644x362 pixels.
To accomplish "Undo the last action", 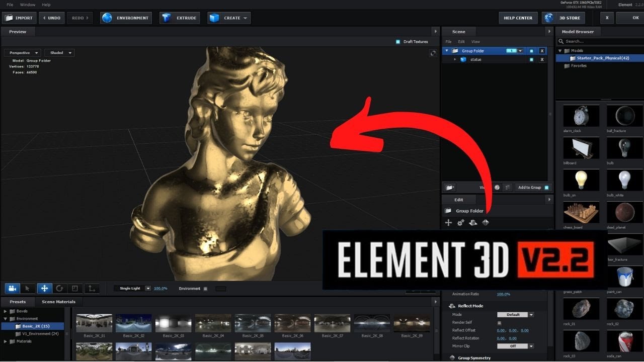I will (x=51, y=18).
